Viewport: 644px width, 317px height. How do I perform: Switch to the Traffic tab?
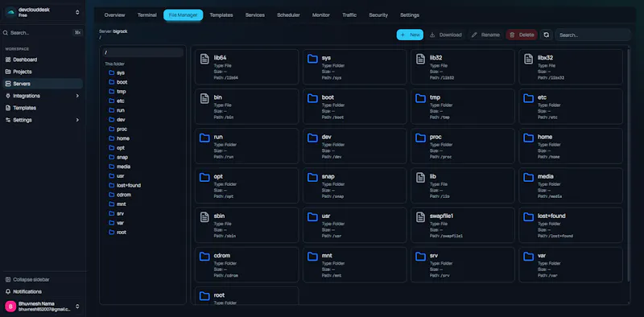pos(349,15)
